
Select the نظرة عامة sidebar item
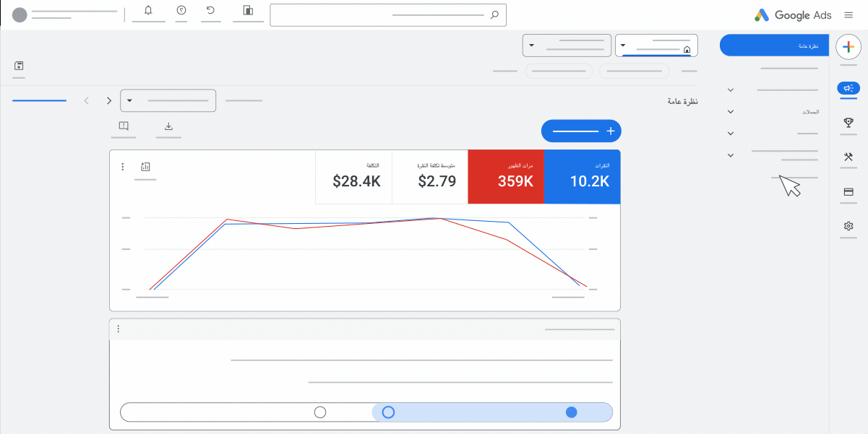(x=774, y=45)
